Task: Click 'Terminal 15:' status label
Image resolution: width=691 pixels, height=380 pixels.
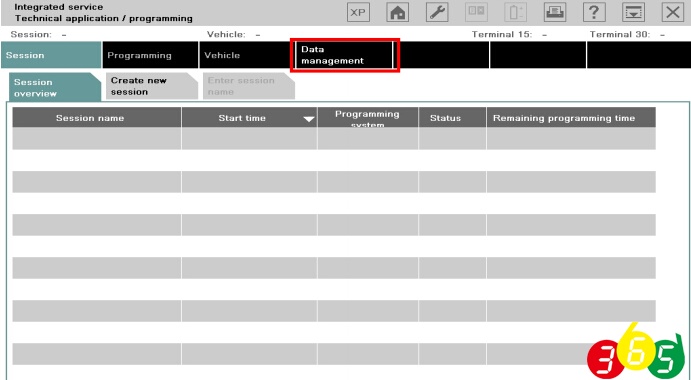Action: 502,34
